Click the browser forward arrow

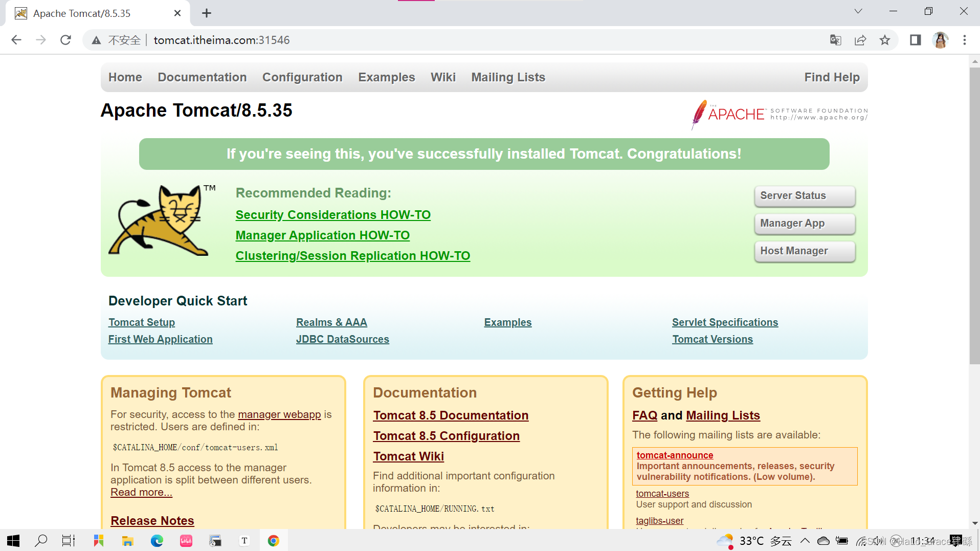[41, 40]
